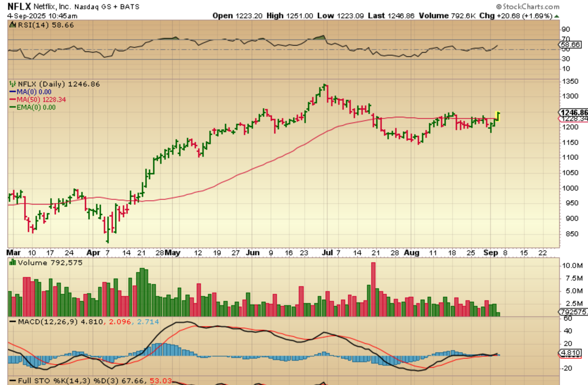Click the 1050 price axis label
Image resolution: width=588 pixels, height=385 pixels.
(x=570, y=173)
